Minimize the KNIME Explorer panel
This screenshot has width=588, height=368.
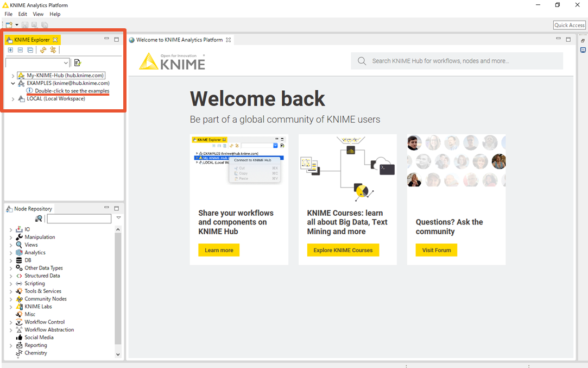(106, 39)
